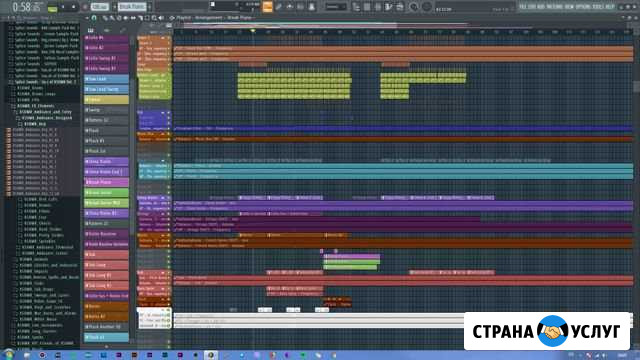
Task: Select the tempo value box
Action: click(x=100, y=7)
